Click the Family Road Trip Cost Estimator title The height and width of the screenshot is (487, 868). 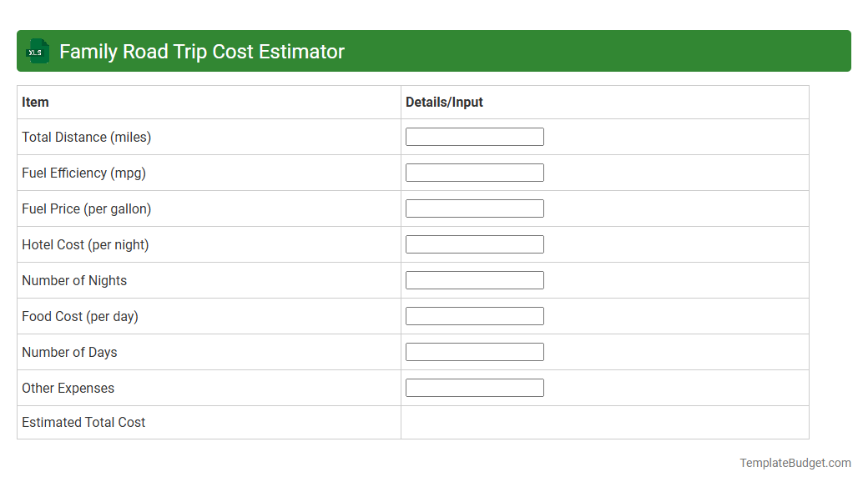201,51
